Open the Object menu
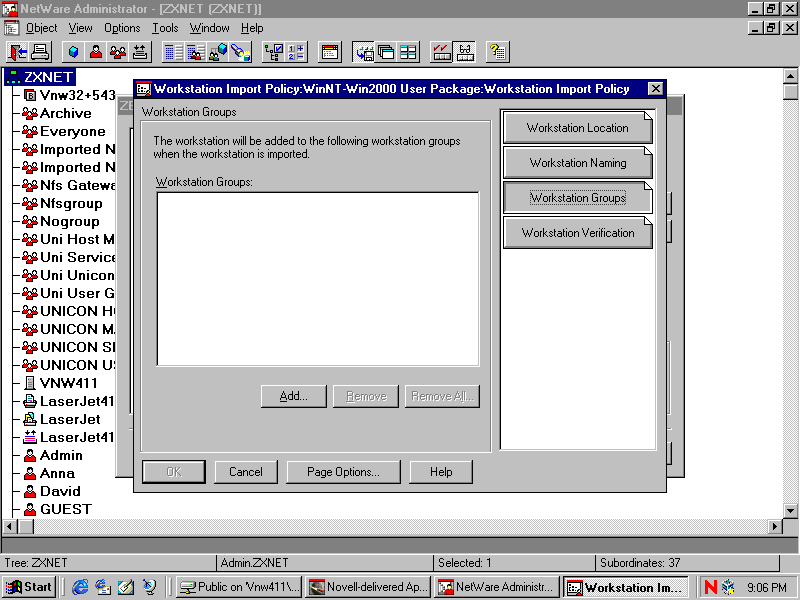The image size is (800, 600). 41,28
